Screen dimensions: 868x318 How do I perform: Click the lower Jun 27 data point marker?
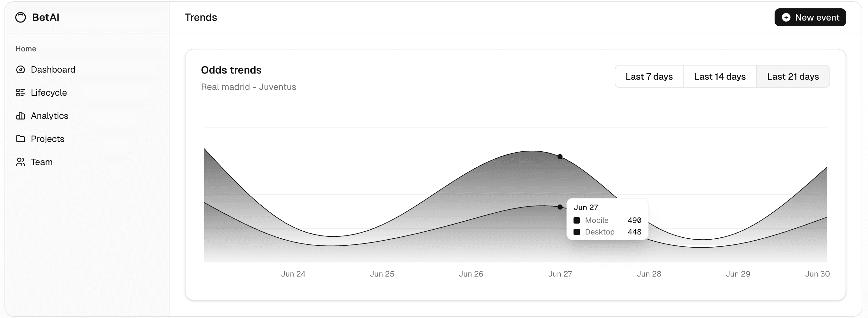[x=560, y=208]
